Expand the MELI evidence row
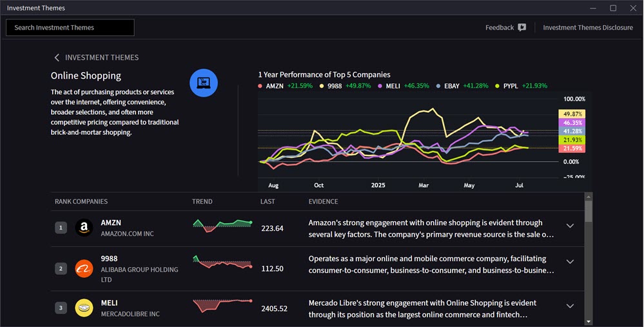The height and width of the screenshot is (327, 644). 570,306
